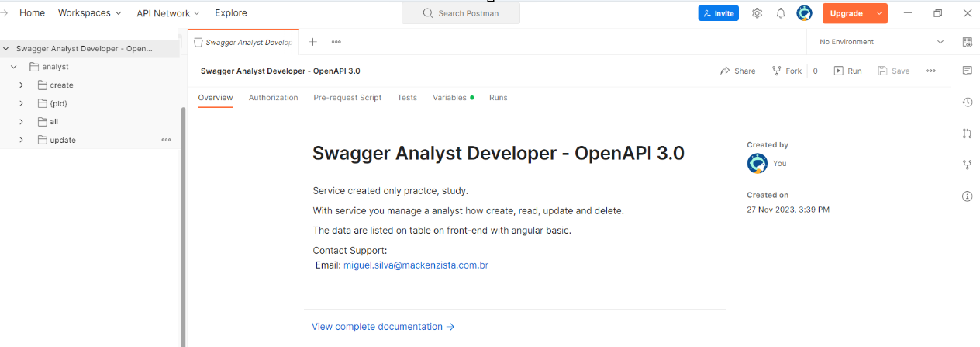Image resolution: width=980 pixels, height=347 pixels.
Task: Open the pull requests icon in right sidebar
Action: pos(967,133)
